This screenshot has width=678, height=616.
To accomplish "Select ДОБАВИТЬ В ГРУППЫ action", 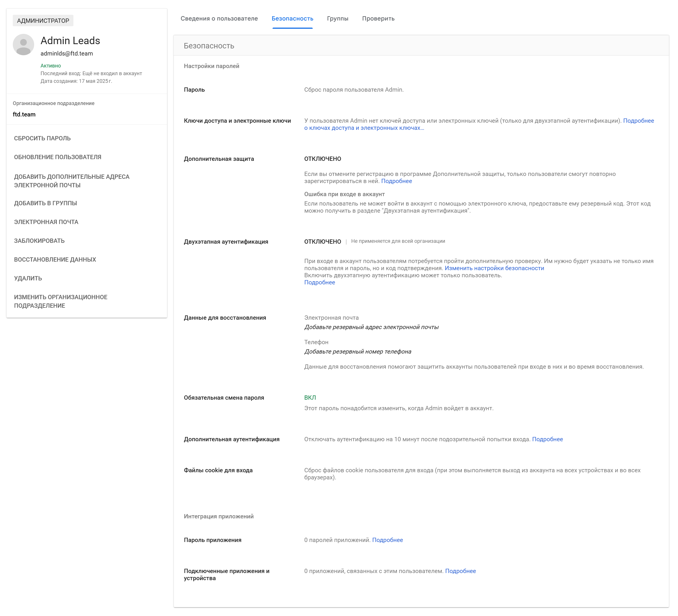I will [x=46, y=203].
